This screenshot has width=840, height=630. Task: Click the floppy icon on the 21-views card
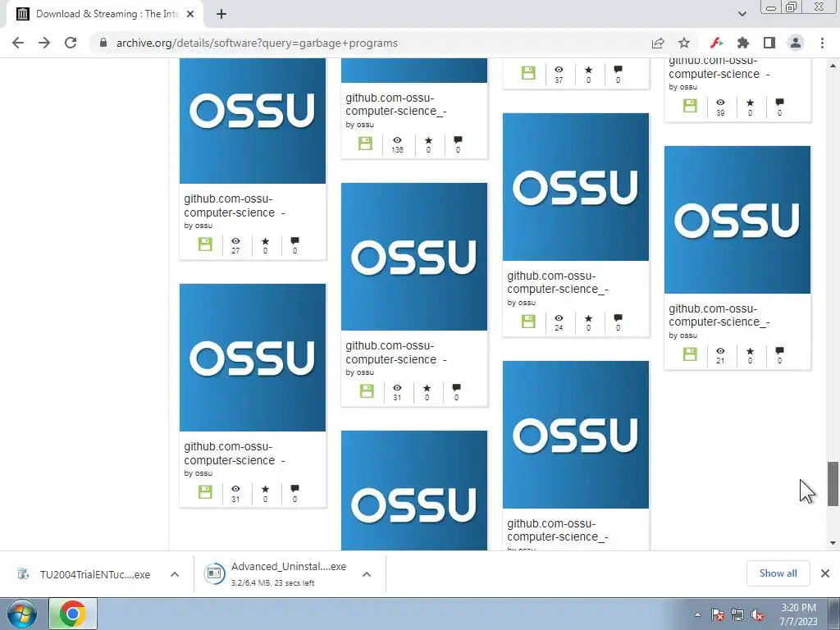[690, 354]
